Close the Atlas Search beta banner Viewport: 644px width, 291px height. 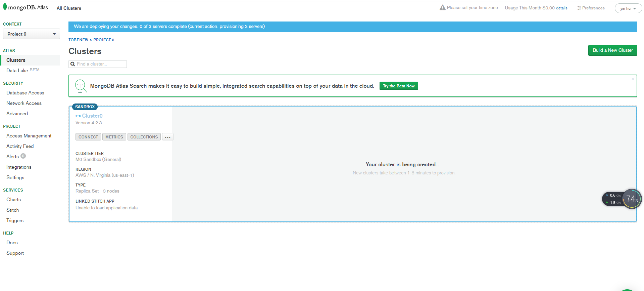pos(633,79)
